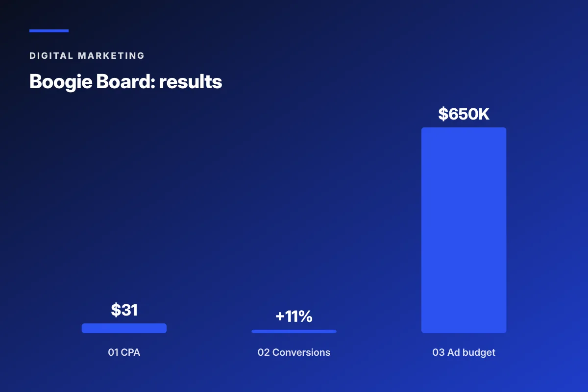The image size is (588, 392).
Task: Select the word results in the title
Action: tap(191, 82)
